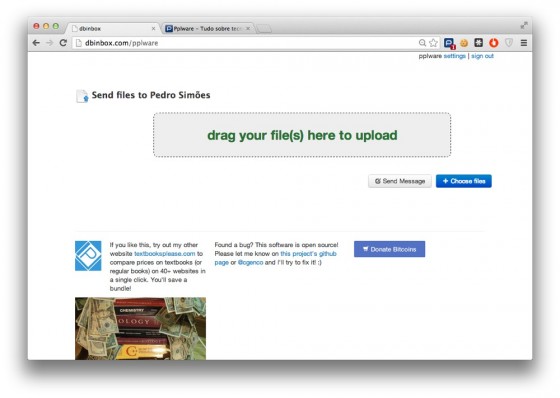This screenshot has height=398, width=560.
Task: Open a new tab with the blank tab button
Action: pyautogui.click(x=265, y=29)
